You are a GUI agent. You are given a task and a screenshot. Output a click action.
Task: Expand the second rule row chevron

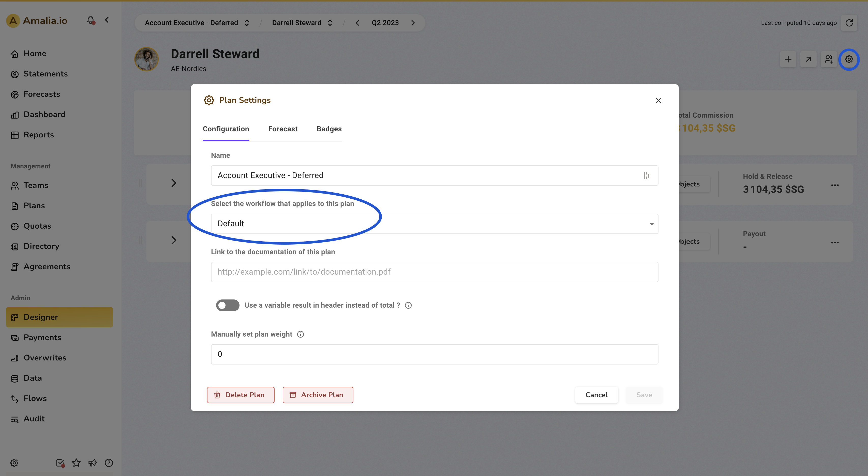pos(174,240)
